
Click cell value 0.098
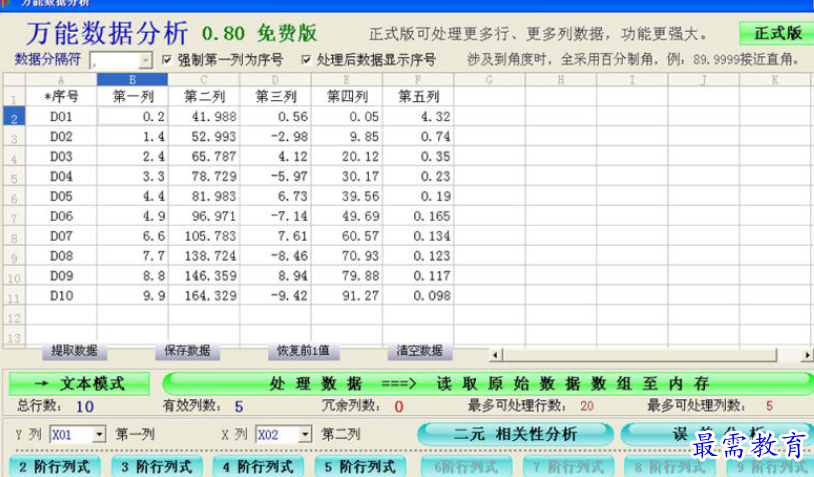click(x=418, y=296)
